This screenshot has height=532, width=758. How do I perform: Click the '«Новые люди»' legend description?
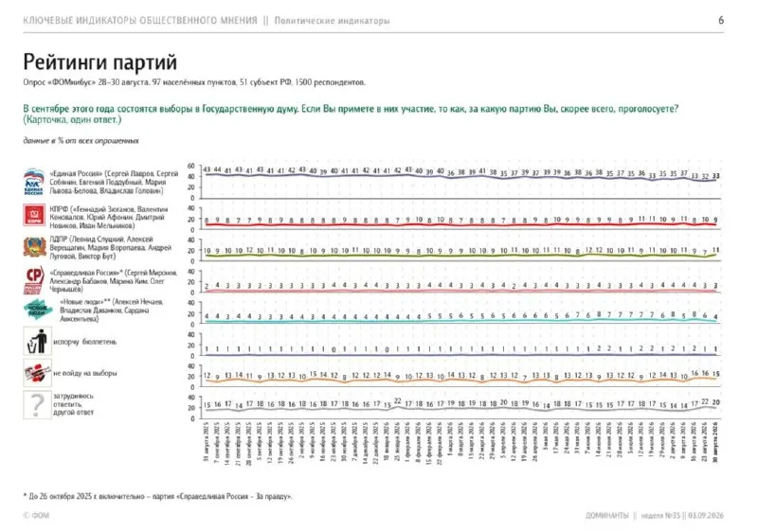click(112, 310)
